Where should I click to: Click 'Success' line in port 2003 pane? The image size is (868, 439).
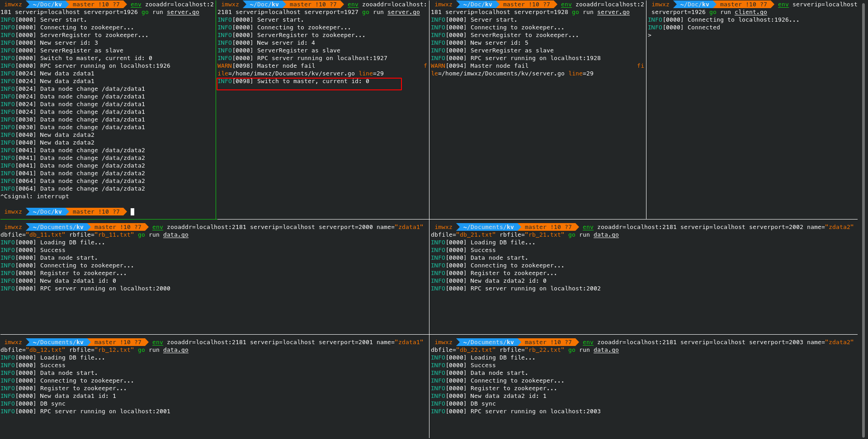click(x=463, y=365)
